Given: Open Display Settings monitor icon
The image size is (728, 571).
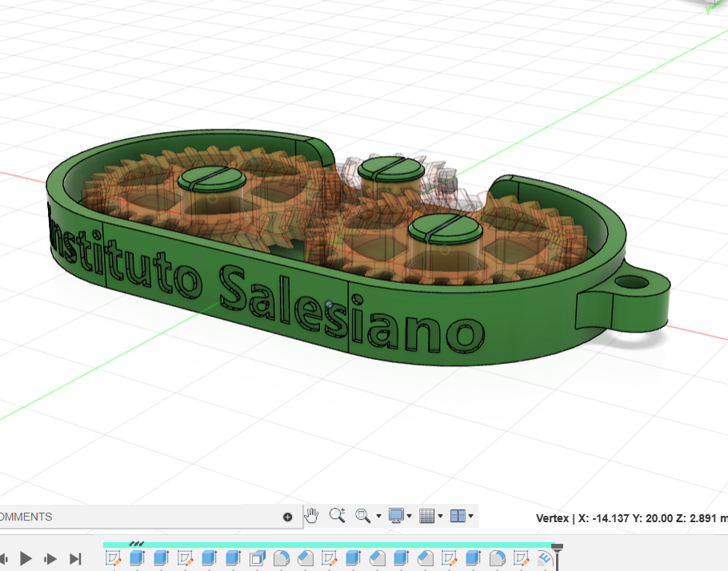Looking at the screenshot, I should [396, 517].
